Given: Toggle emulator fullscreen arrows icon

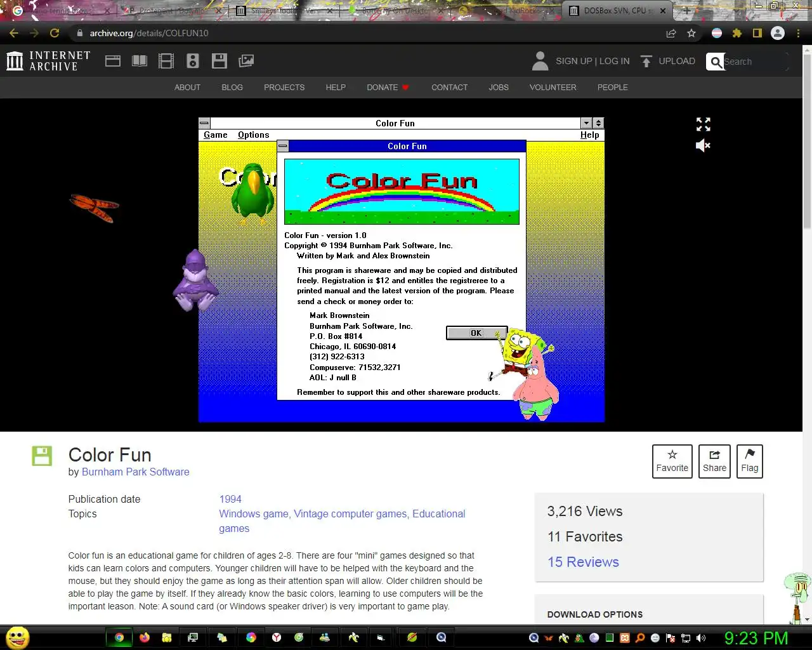Looking at the screenshot, I should point(703,124).
